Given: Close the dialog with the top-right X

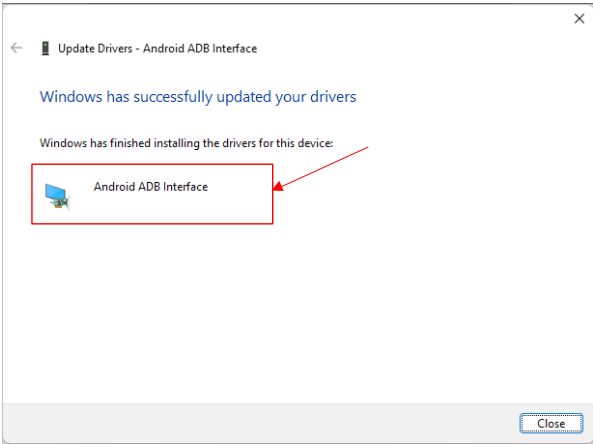Looking at the screenshot, I should click(579, 19).
